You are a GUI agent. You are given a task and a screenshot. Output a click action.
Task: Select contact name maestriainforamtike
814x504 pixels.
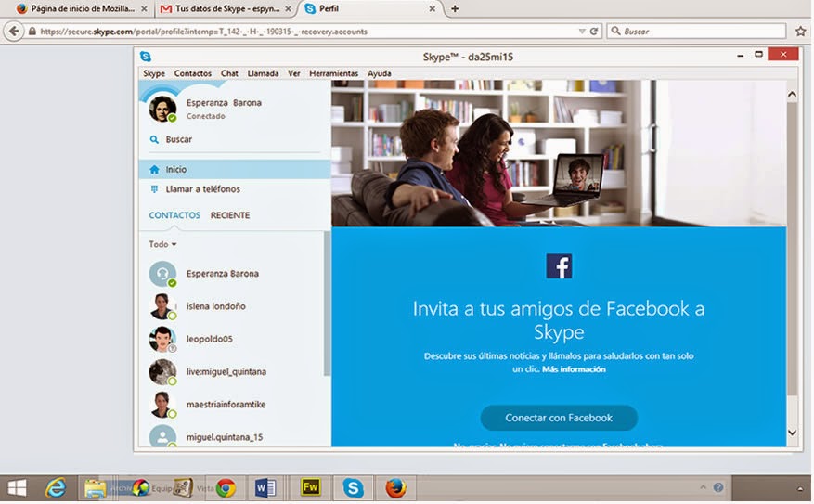226,405
